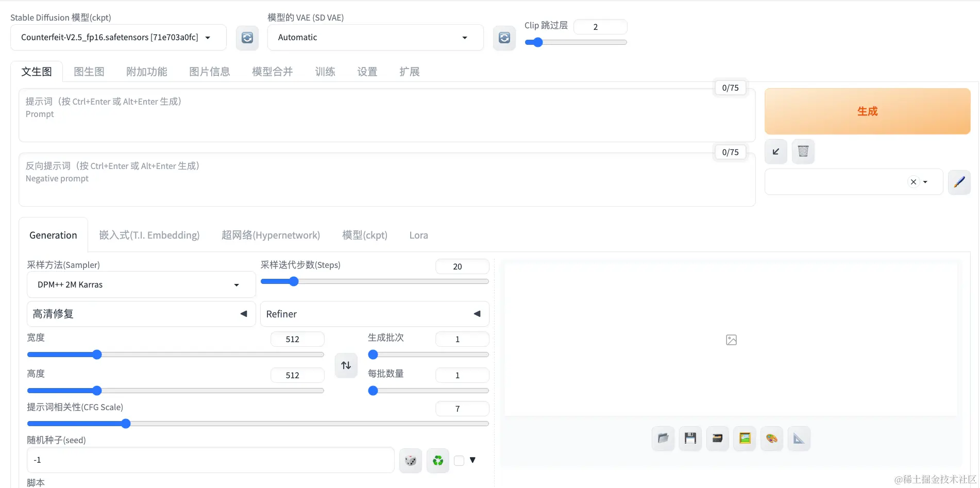Open the 超网络(Hypernetwork) sub-tab
980x488 pixels.
pyautogui.click(x=271, y=235)
